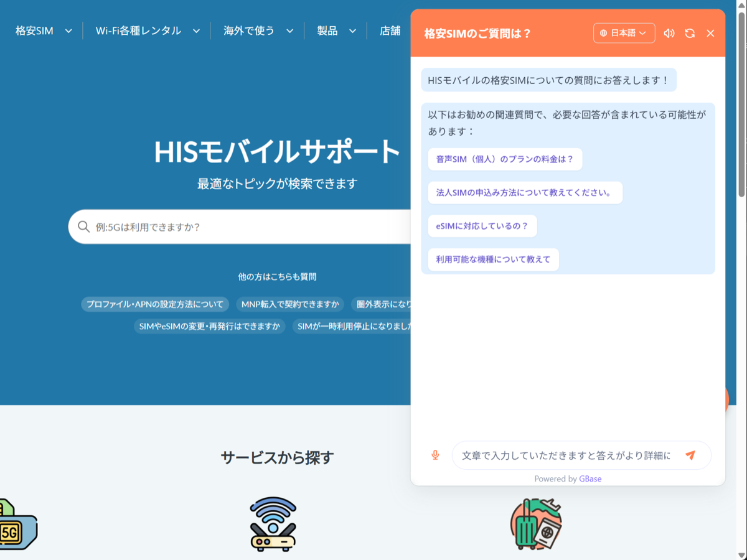Image resolution: width=747 pixels, height=560 pixels.
Task: Click the サービスから探す heading
Action: 277,458
